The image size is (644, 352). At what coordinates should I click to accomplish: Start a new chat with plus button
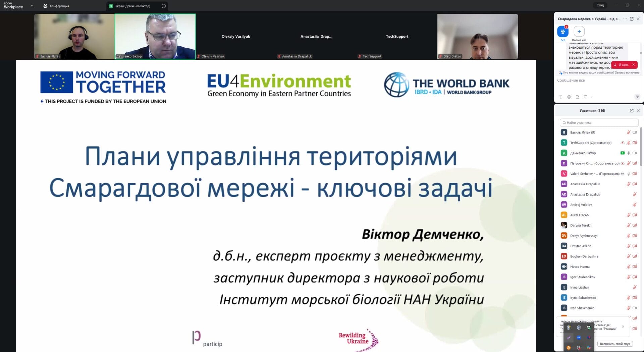click(579, 32)
